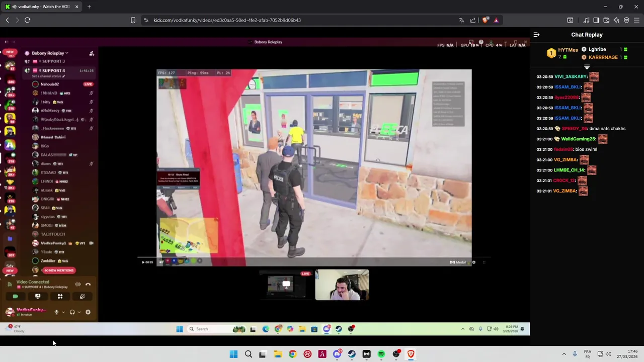Open the Brave Wallet icon
The height and width of the screenshot is (362, 644).
(x=606, y=20)
